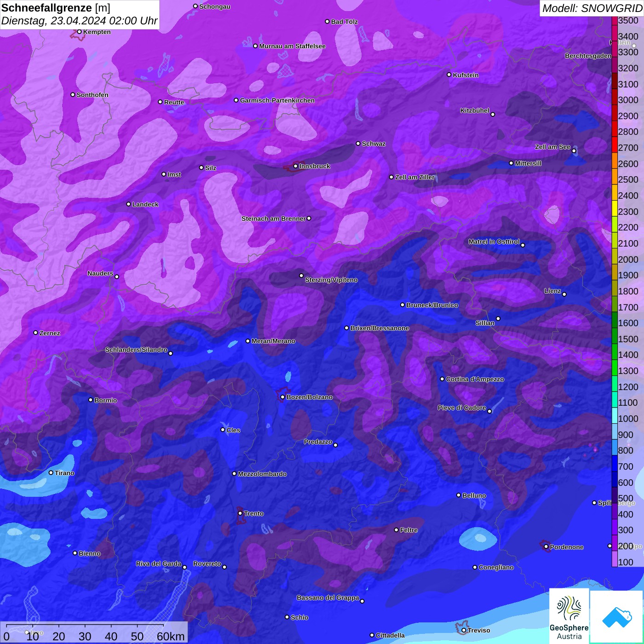The height and width of the screenshot is (644, 644).
Task: Click the Bozen/Bolzano city marker
Action: tap(283, 397)
